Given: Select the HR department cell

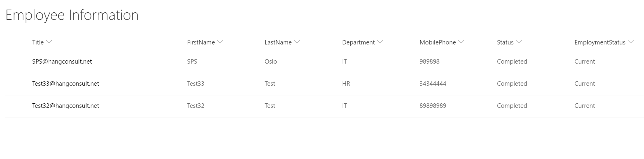Looking at the screenshot, I should tap(346, 84).
